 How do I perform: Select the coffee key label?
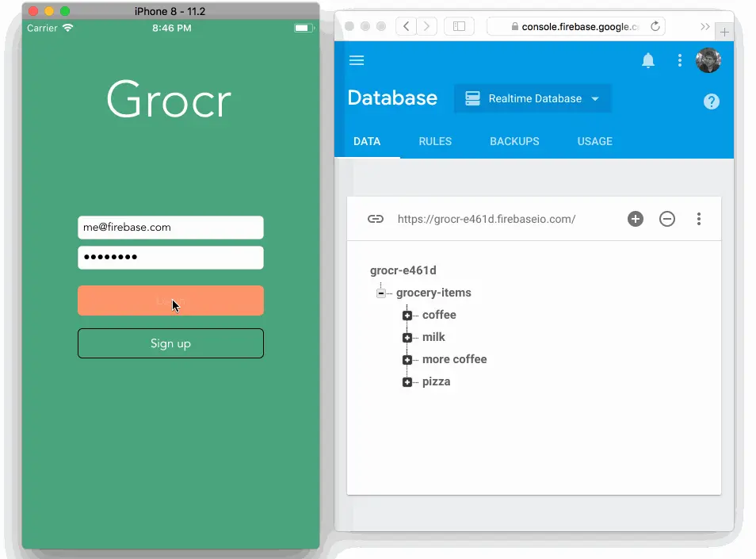pyautogui.click(x=439, y=315)
